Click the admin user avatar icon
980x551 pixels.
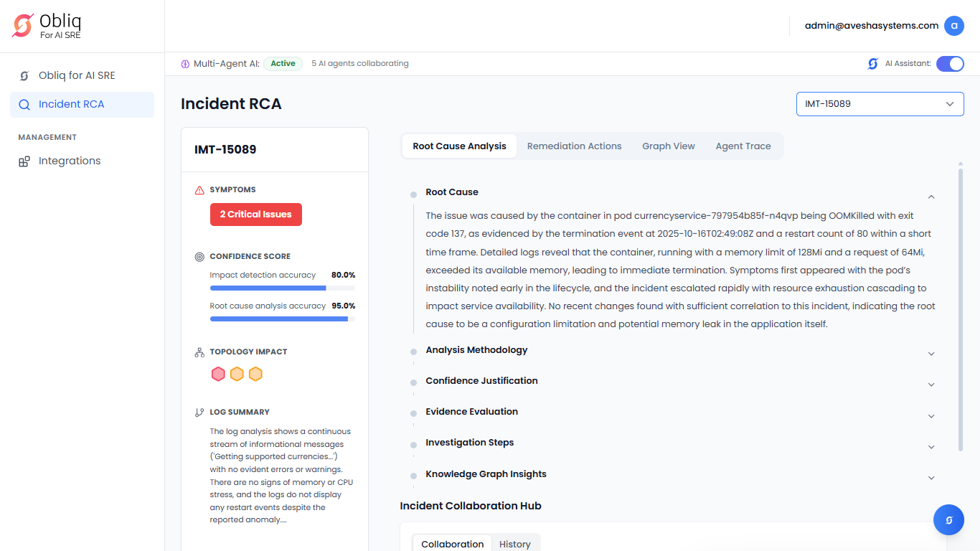click(x=953, y=26)
